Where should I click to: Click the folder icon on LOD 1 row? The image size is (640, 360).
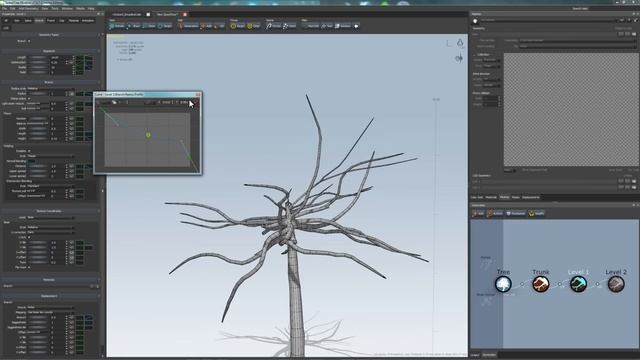[x=633, y=181]
